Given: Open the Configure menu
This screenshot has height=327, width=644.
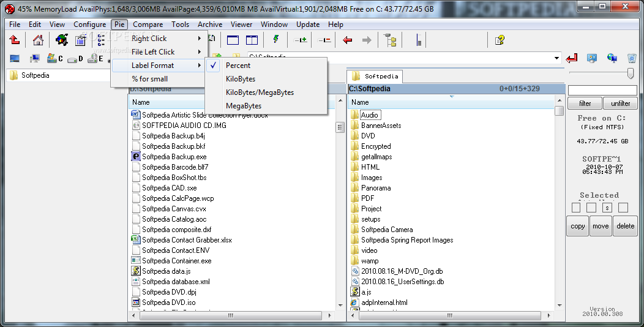Looking at the screenshot, I should pyautogui.click(x=89, y=24).
